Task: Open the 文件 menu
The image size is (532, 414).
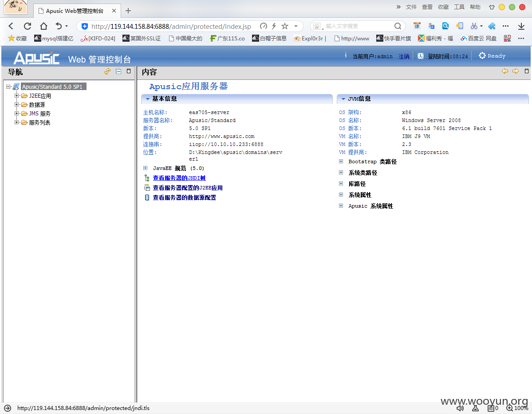Action: coord(411,7)
